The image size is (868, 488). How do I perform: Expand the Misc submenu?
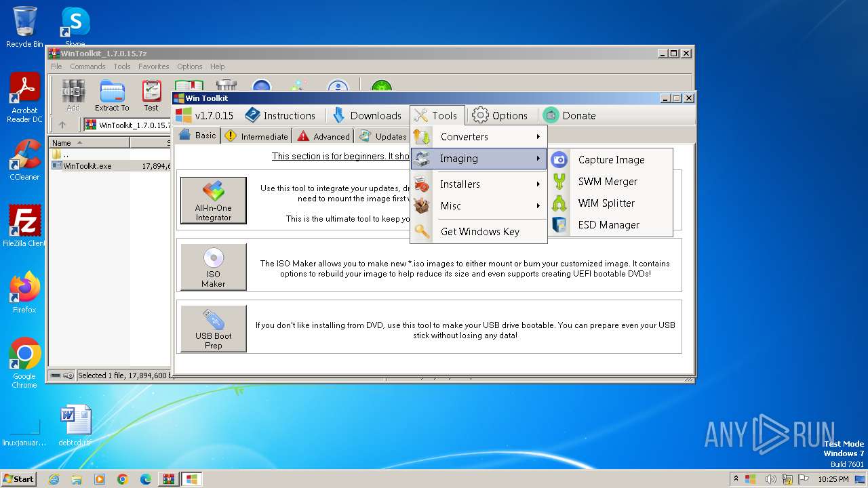[x=479, y=206]
